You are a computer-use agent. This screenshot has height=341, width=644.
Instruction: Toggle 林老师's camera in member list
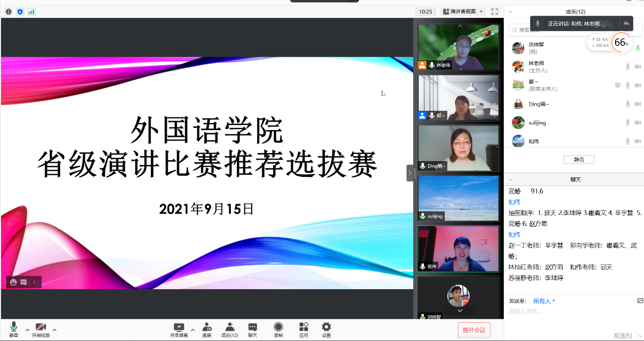click(637, 67)
